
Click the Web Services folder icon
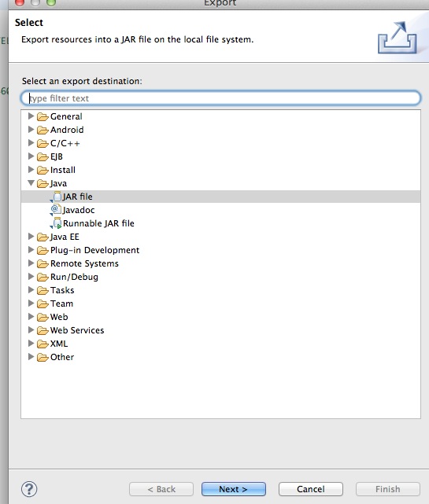click(x=43, y=330)
